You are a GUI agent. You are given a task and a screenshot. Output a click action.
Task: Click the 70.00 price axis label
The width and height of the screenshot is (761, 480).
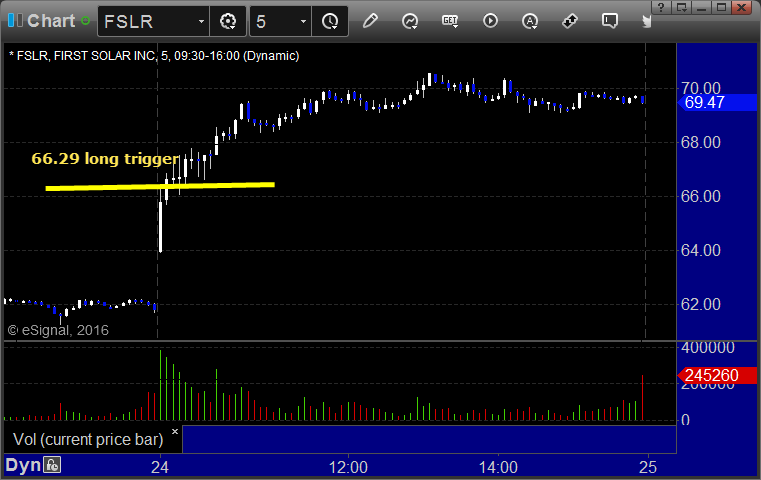[700, 88]
